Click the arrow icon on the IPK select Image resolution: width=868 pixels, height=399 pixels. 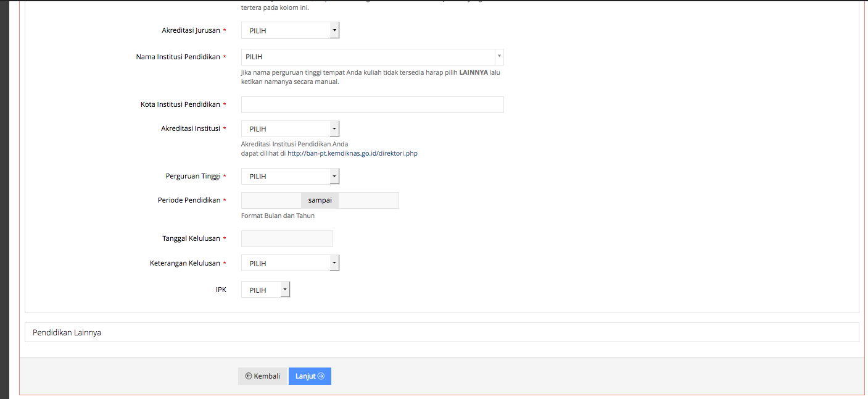click(284, 290)
